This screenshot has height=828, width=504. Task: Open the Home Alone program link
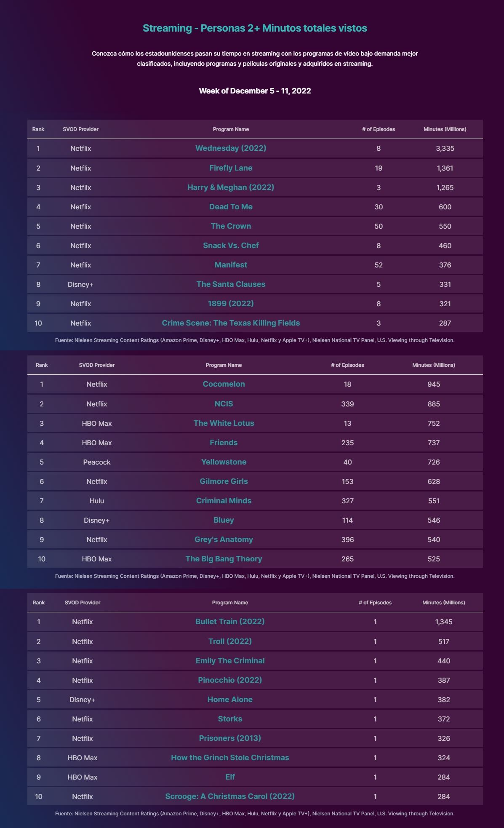[230, 700]
